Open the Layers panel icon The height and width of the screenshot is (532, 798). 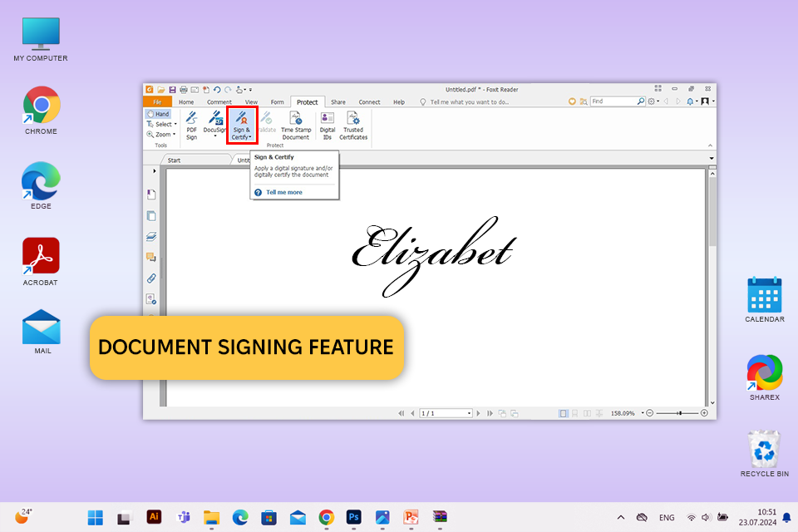coord(151,237)
